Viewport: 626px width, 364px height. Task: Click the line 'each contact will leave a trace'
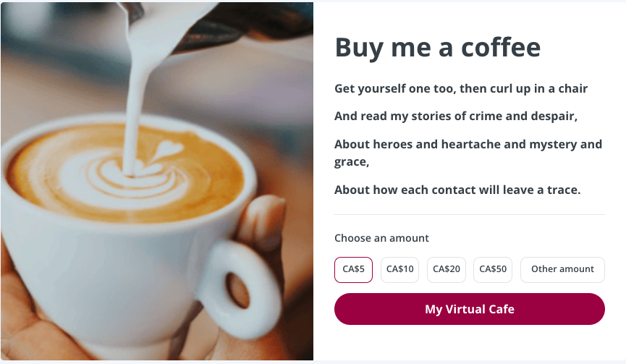[x=457, y=190]
